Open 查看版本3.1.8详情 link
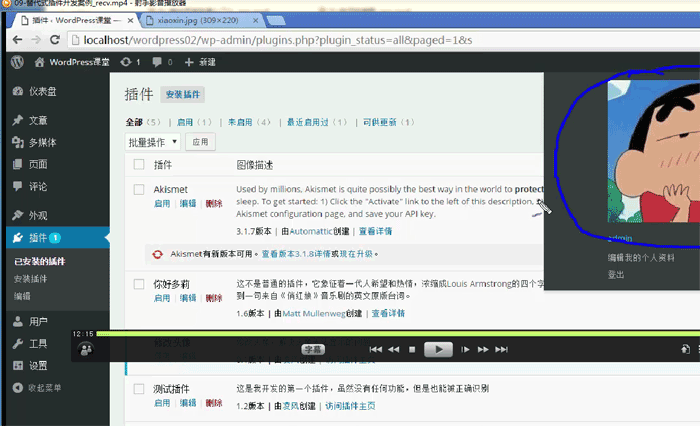 coord(296,254)
